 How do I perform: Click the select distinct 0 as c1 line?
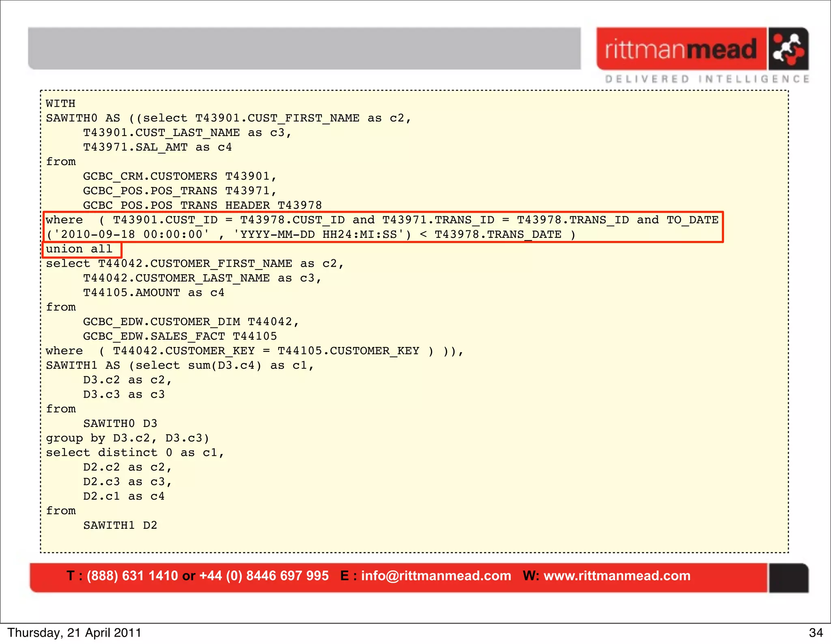[135, 452]
